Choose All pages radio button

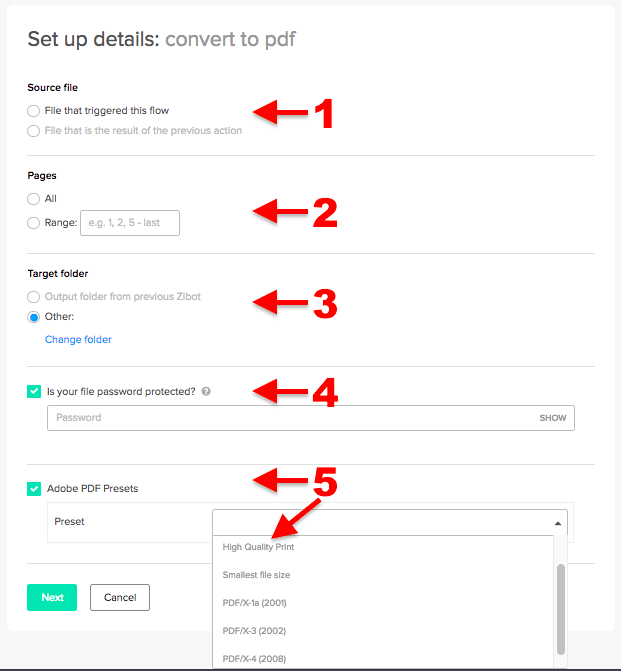click(x=34, y=199)
